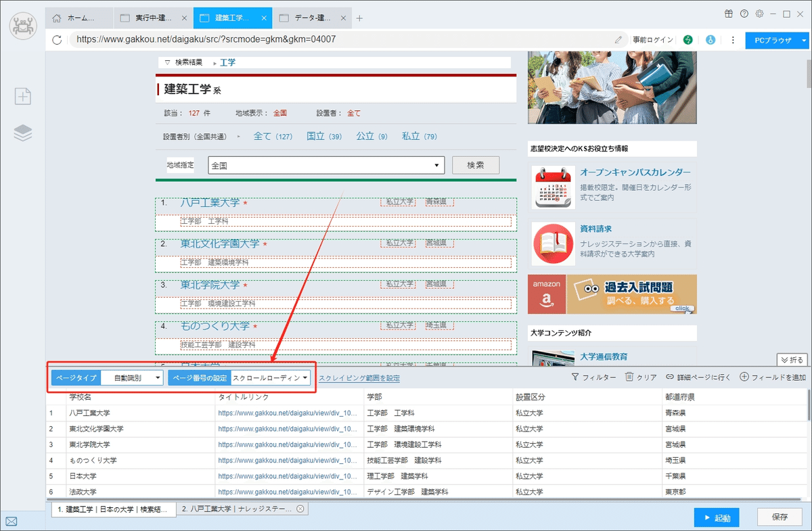Open the mail envelope icon in the bottom-left corner

[x=12, y=521]
